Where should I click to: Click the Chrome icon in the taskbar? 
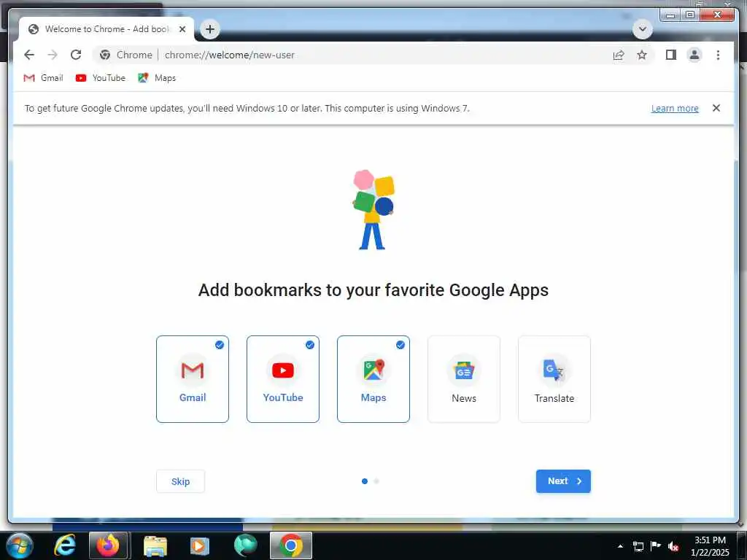pos(291,545)
